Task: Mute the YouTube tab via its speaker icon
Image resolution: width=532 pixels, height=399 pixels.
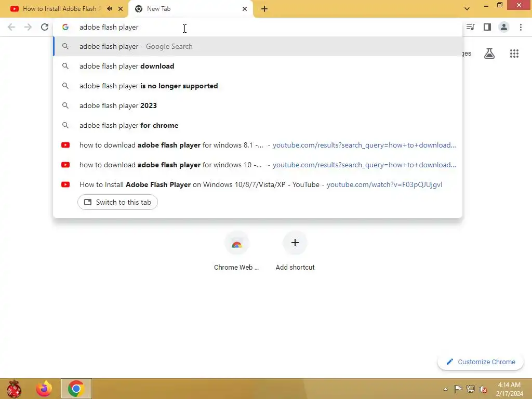Action: point(109,9)
